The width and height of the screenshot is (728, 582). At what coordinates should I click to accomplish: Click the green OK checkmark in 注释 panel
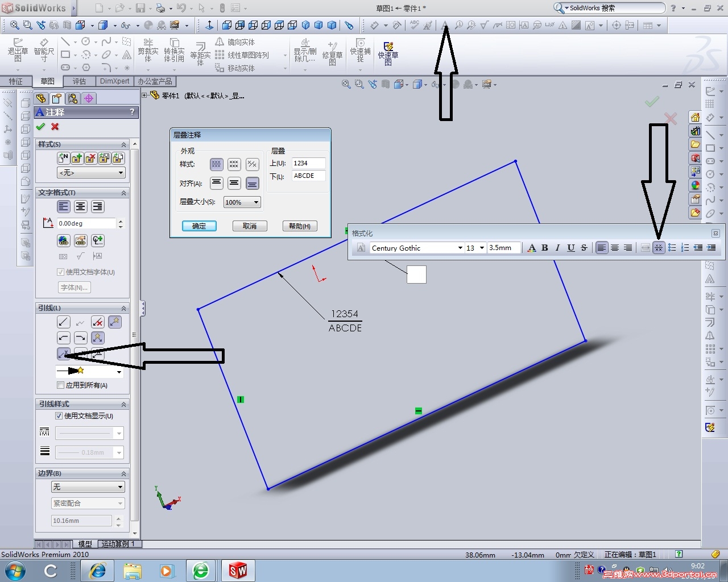pyautogui.click(x=40, y=127)
